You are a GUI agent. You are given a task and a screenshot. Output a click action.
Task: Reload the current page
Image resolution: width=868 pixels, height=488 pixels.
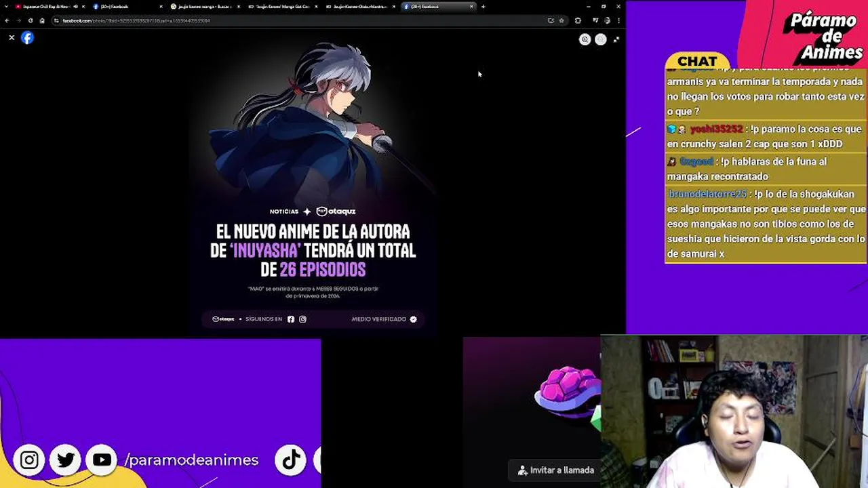tap(31, 20)
